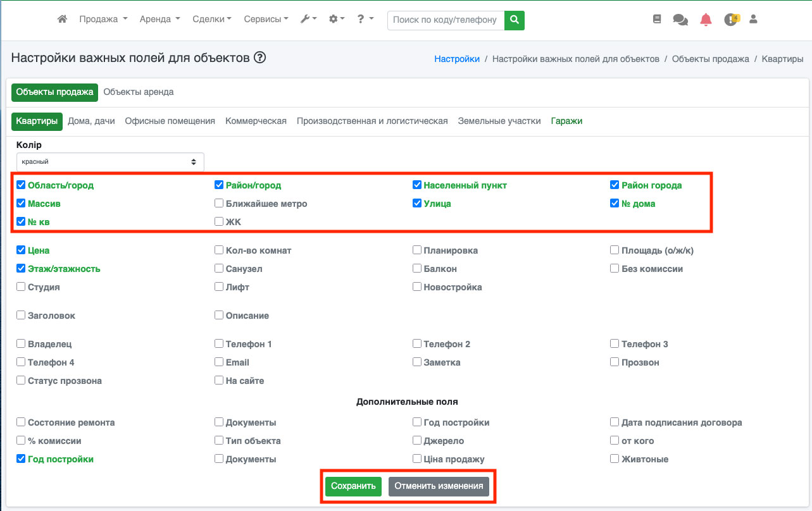Expand the wrench tools dropdown
Image resolution: width=812 pixels, height=511 pixels.
[308, 19]
